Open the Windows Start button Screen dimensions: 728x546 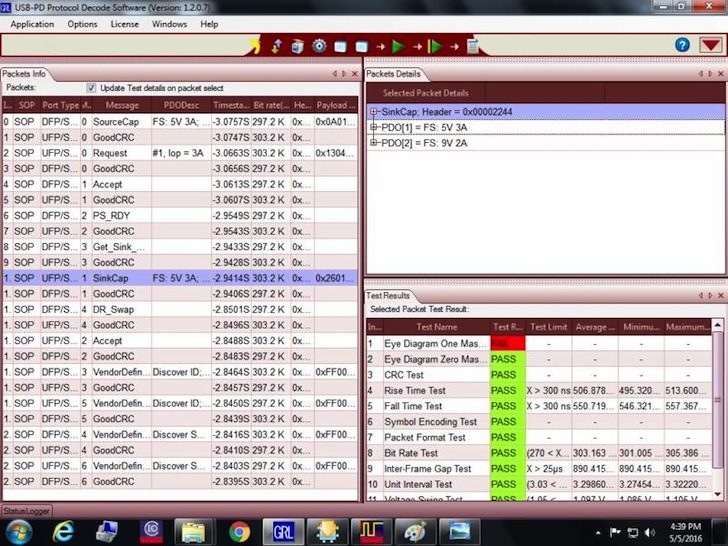(19, 532)
